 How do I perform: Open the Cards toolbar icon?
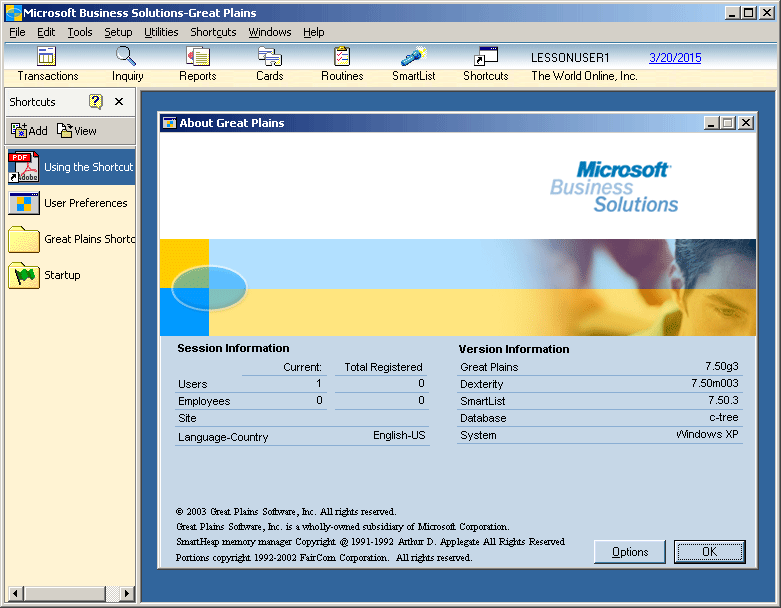click(269, 56)
